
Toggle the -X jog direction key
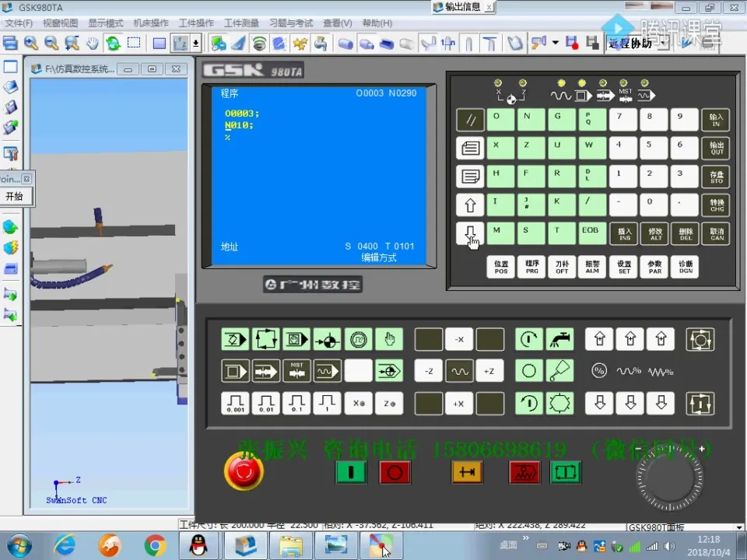[x=459, y=340]
